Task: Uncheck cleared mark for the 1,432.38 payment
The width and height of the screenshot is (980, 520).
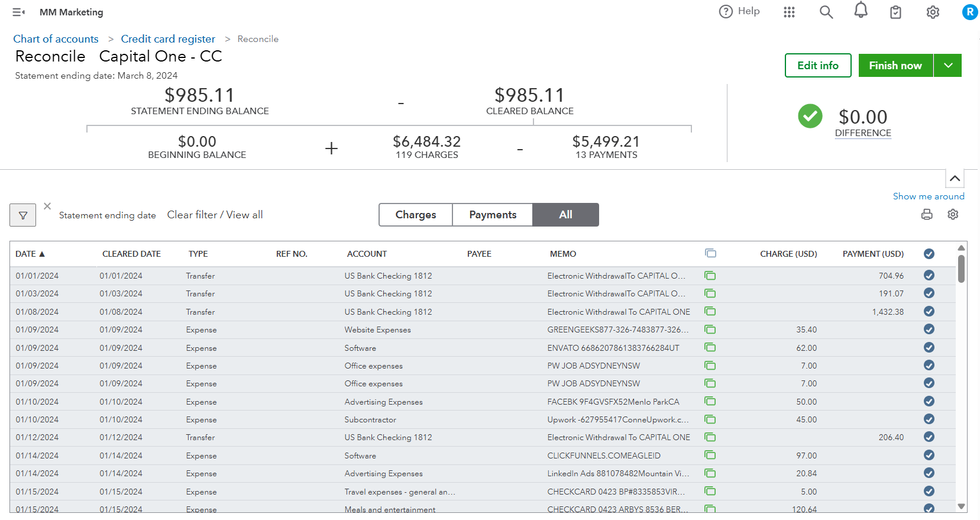Action: 929,311
